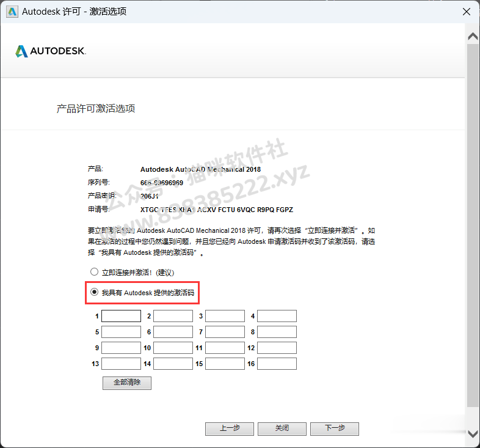Click activation code field 9
The image size is (480, 448).
click(122, 348)
